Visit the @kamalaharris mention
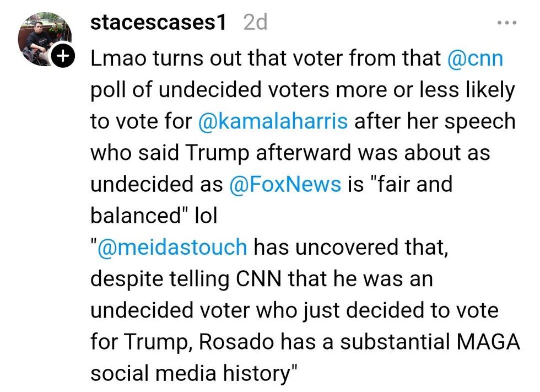The height and width of the screenshot is (392, 540). pos(272,121)
